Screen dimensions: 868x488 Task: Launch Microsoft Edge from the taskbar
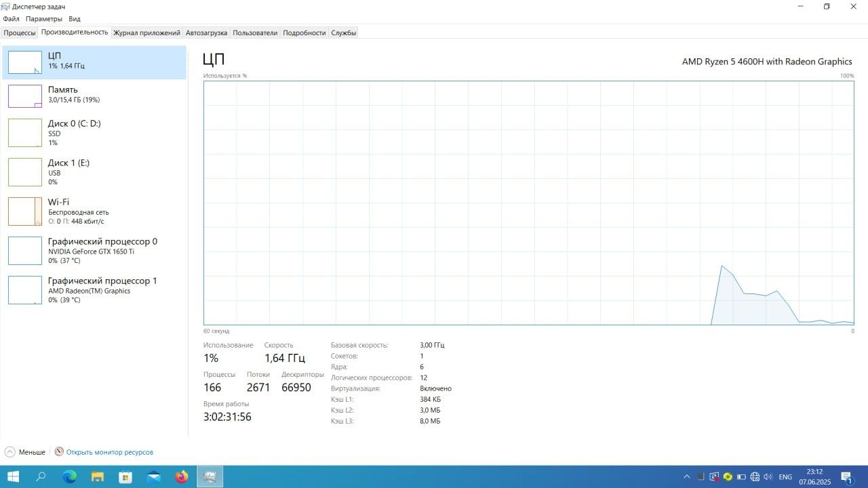[x=70, y=477]
